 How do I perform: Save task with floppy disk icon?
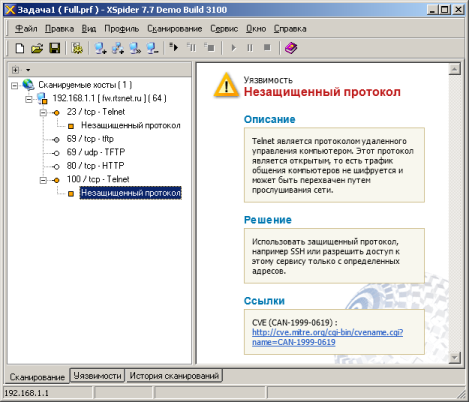point(55,48)
